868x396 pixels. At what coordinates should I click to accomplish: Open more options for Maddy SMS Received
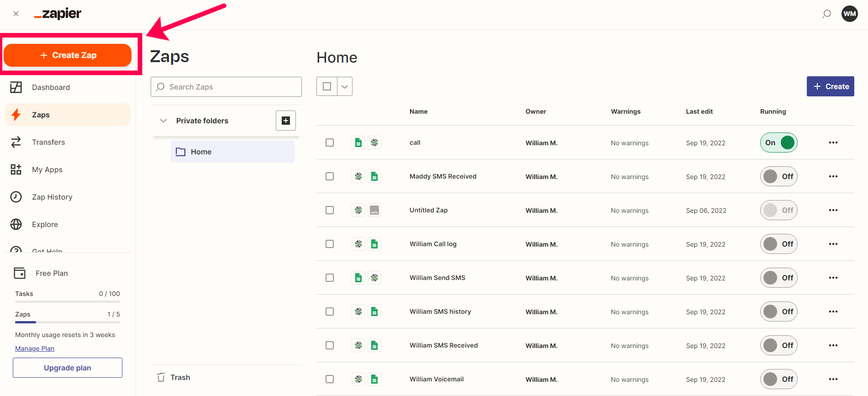[x=833, y=176]
